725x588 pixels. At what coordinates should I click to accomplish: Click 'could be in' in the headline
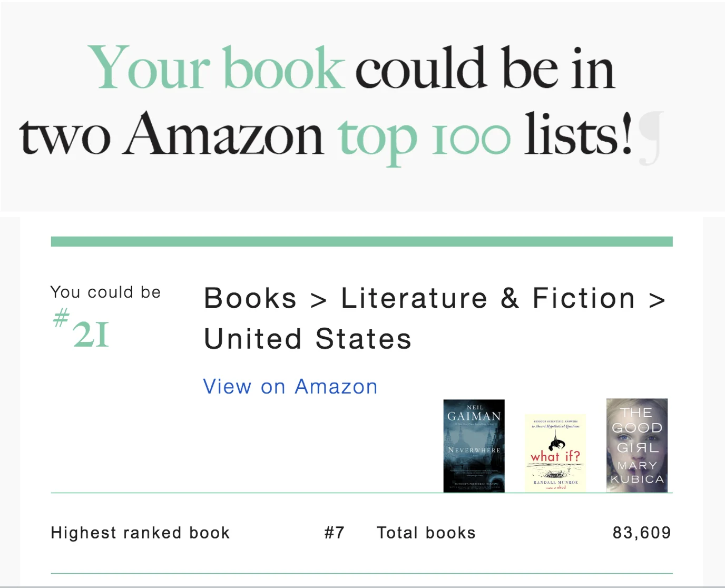pyautogui.click(x=485, y=68)
